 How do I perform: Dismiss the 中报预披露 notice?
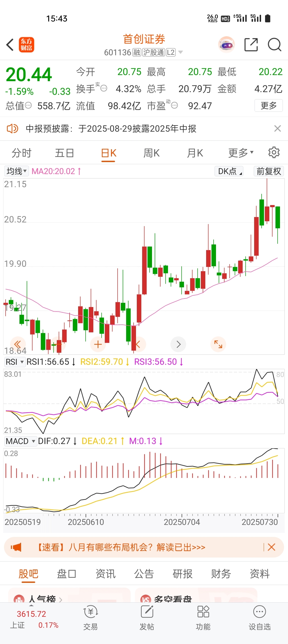pos(278,128)
